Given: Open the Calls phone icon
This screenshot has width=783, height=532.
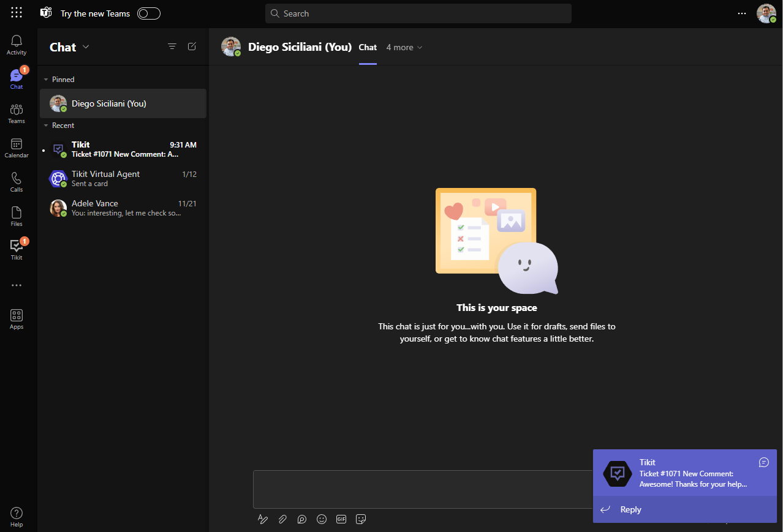Looking at the screenshot, I should pyautogui.click(x=17, y=182).
